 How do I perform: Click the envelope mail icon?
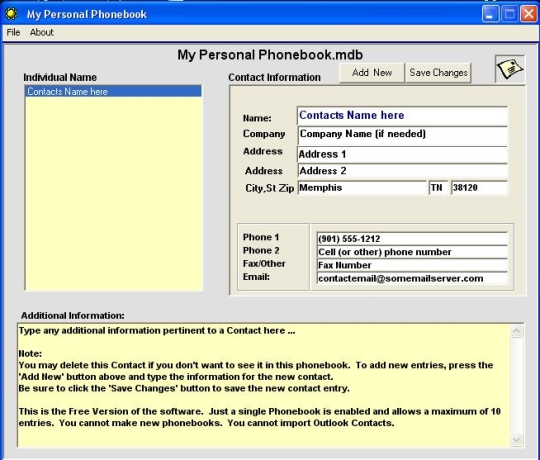(510, 69)
